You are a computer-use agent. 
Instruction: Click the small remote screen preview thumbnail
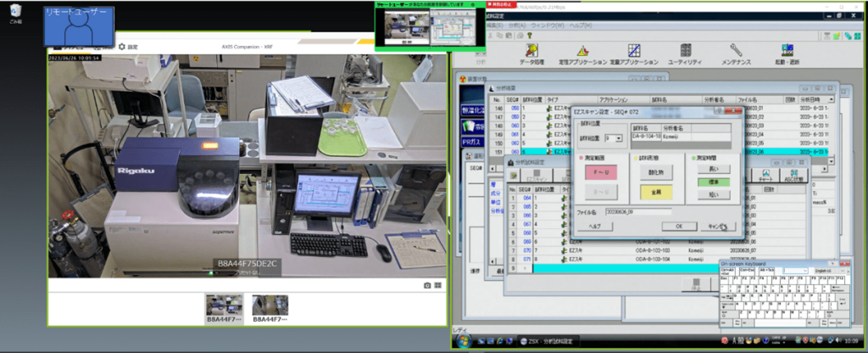pos(430,26)
